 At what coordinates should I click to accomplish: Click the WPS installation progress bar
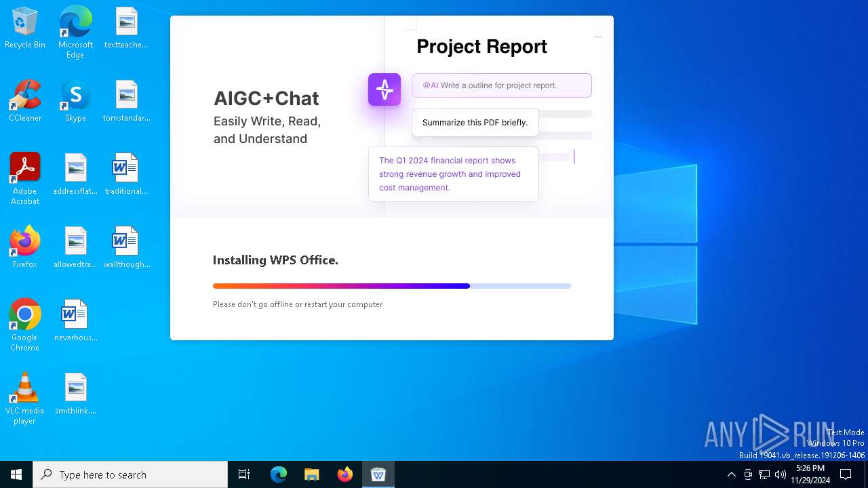point(392,286)
